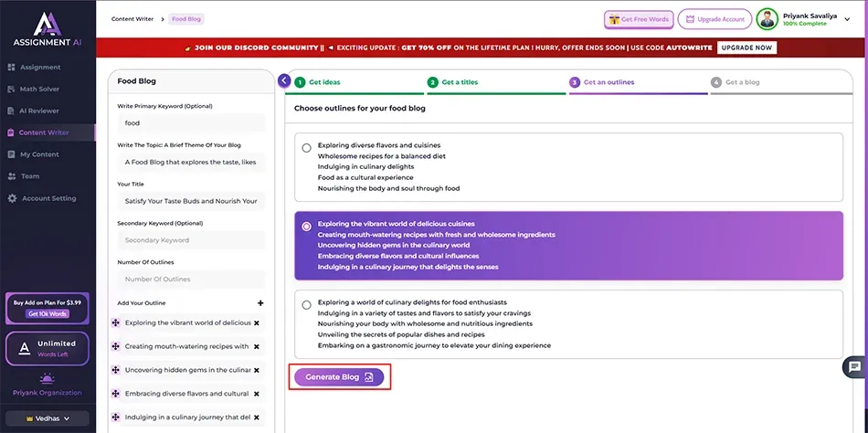Open Account Setting gear icon
This screenshot has width=868, height=433.
click(12, 198)
